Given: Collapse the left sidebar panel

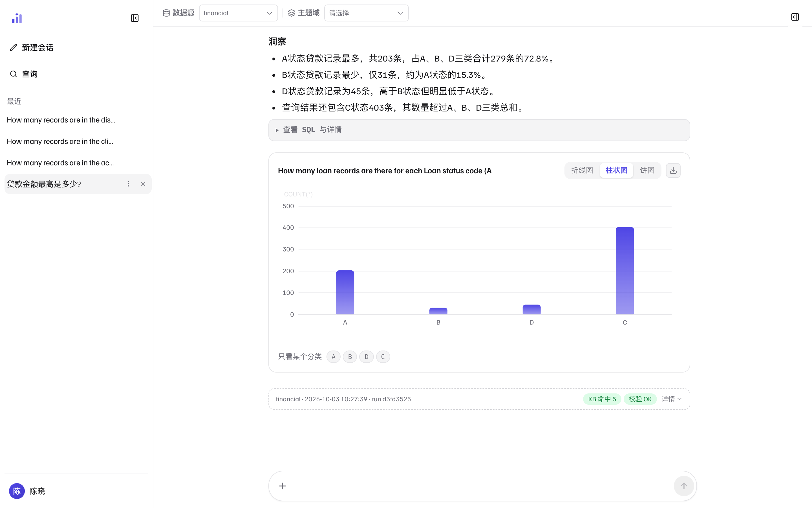Looking at the screenshot, I should click(x=134, y=18).
